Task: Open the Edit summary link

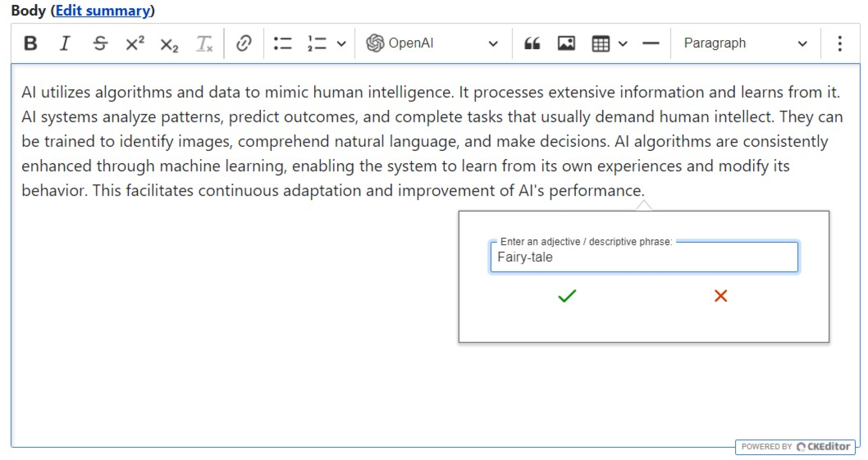Action: tap(103, 10)
